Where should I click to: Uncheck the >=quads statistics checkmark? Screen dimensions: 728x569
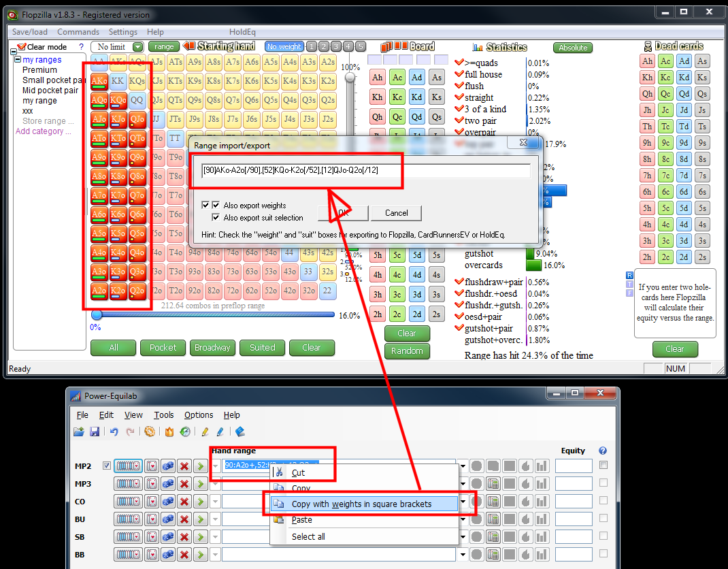pyautogui.click(x=459, y=62)
